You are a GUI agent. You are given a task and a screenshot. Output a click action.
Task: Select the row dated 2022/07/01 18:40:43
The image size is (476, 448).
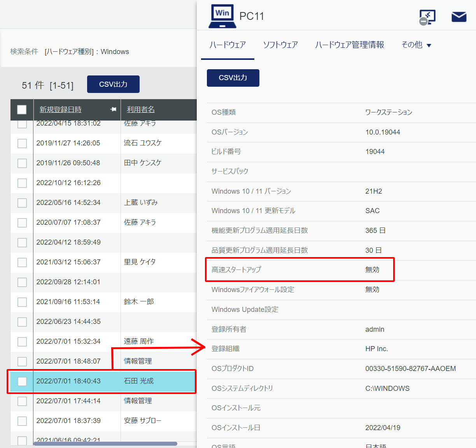[x=103, y=381]
